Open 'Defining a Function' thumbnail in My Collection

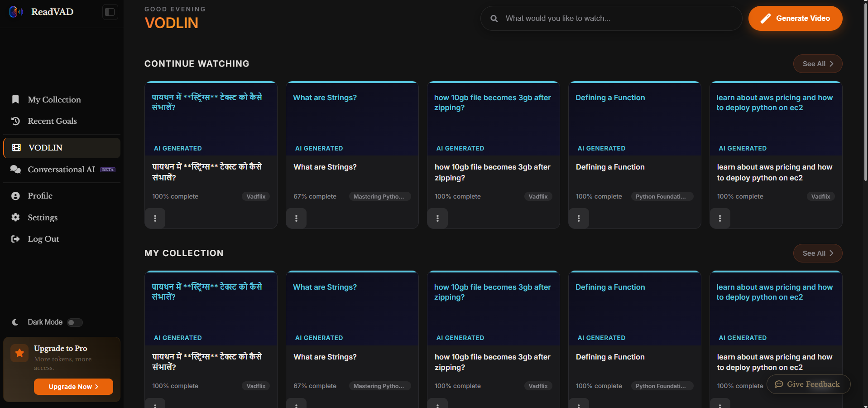[x=635, y=308]
